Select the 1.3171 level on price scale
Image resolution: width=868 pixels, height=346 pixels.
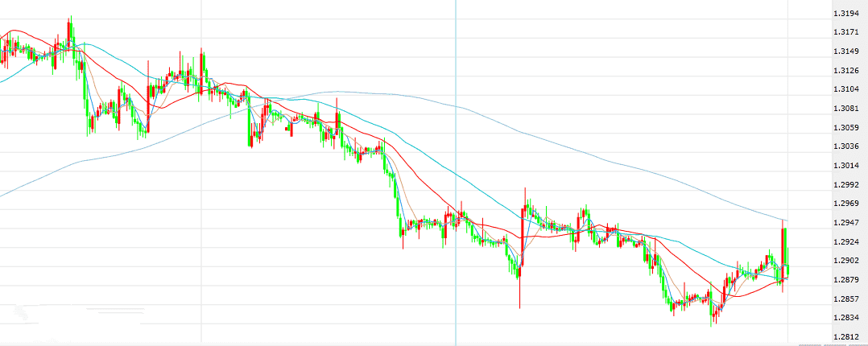[849, 32]
